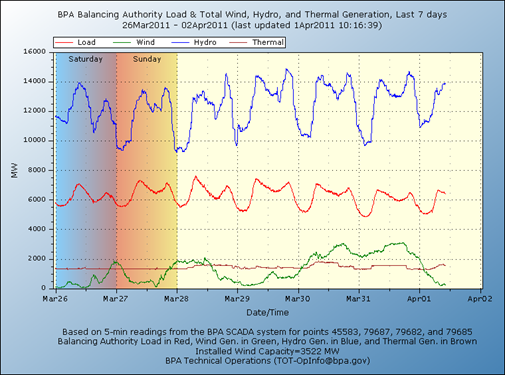Click the Load legend entry
Screen dimensions: 505x375
tap(75, 43)
